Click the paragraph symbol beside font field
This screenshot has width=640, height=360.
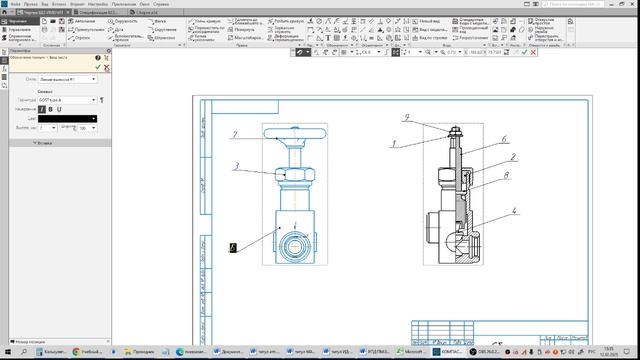pos(102,100)
